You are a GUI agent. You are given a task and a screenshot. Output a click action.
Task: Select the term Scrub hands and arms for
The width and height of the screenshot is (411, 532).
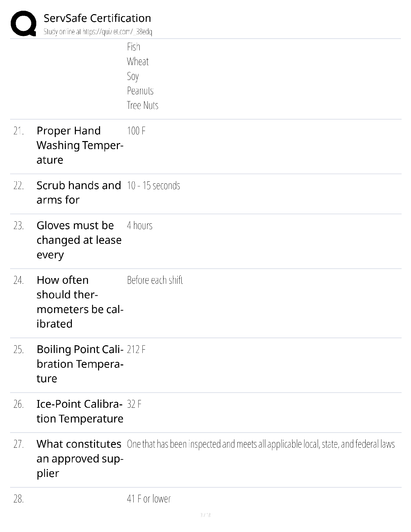79,192
